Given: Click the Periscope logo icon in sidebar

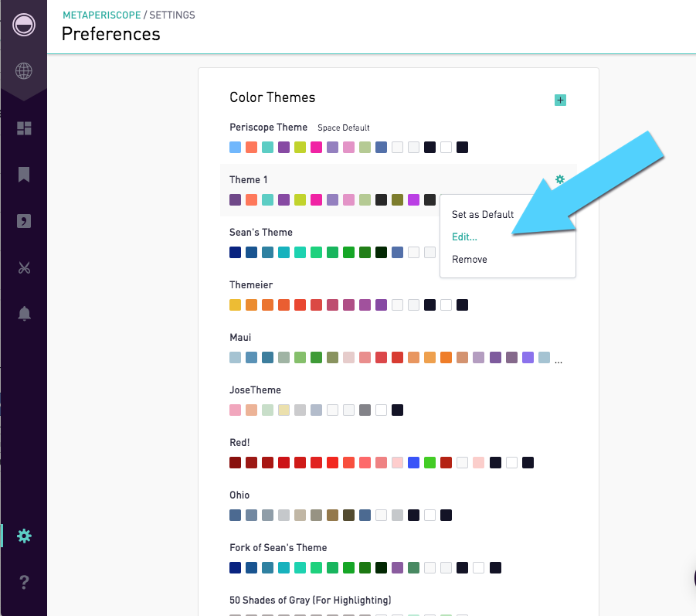Looking at the screenshot, I should tap(23, 25).
